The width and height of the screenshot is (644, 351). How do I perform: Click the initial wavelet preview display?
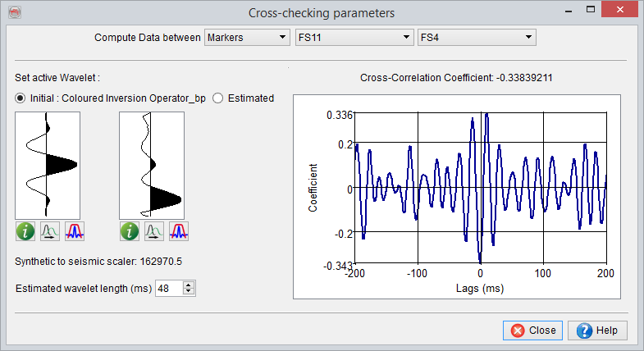click(x=48, y=164)
